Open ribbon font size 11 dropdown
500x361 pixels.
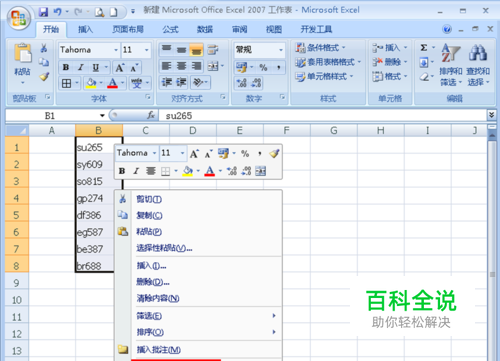(x=146, y=50)
